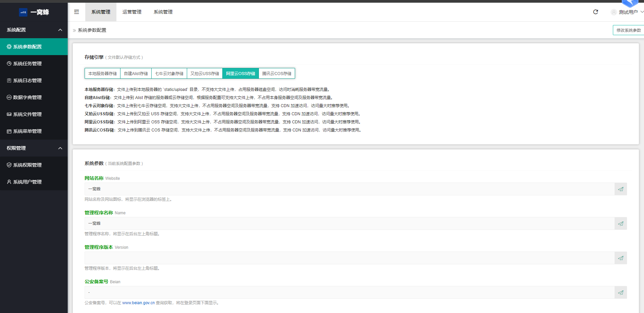644x313 pixels.
Task: Click the shield icon beside 系统权限管理
Action: pyautogui.click(x=9, y=165)
